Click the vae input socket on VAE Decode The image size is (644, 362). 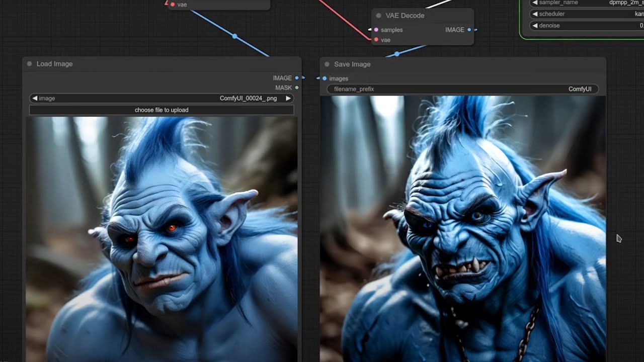(376, 40)
